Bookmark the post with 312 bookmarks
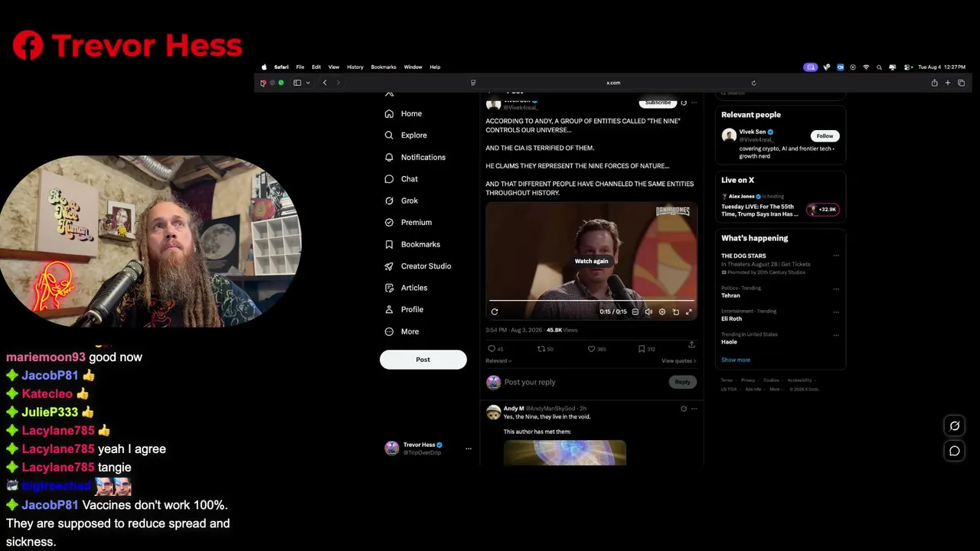The image size is (980, 551). point(642,349)
